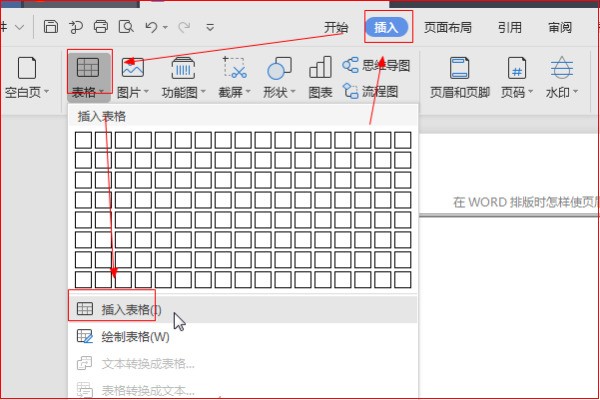This screenshot has width=600, height=400.
Task: Switch to the 开始 tab
Action: (336, 28)
